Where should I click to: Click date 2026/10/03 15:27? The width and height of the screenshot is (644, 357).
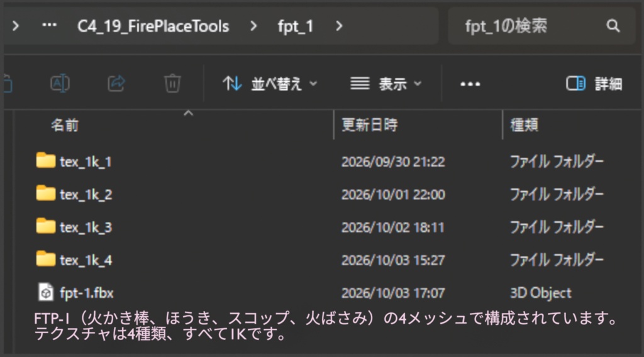coord(393,260)
